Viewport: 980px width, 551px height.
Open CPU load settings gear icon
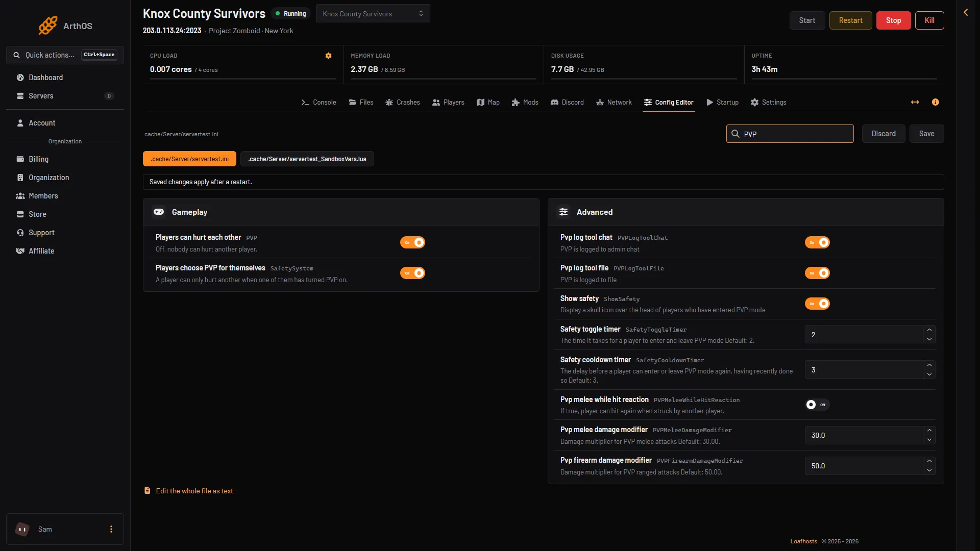coord(328,56)
